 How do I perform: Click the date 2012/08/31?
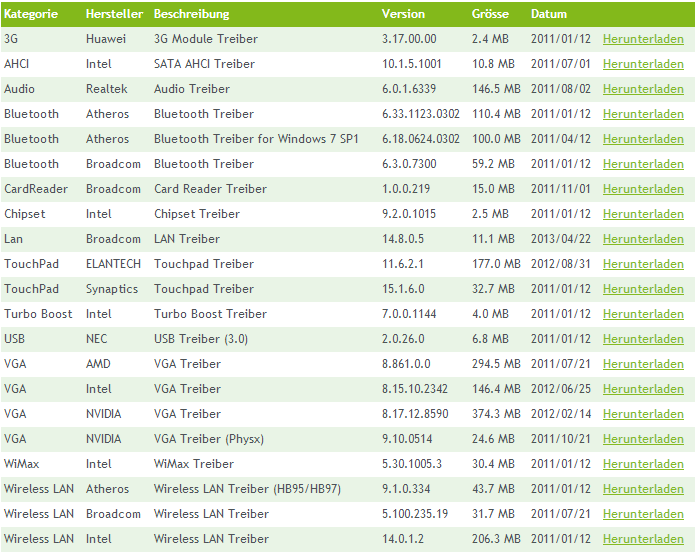click(561, 264)
